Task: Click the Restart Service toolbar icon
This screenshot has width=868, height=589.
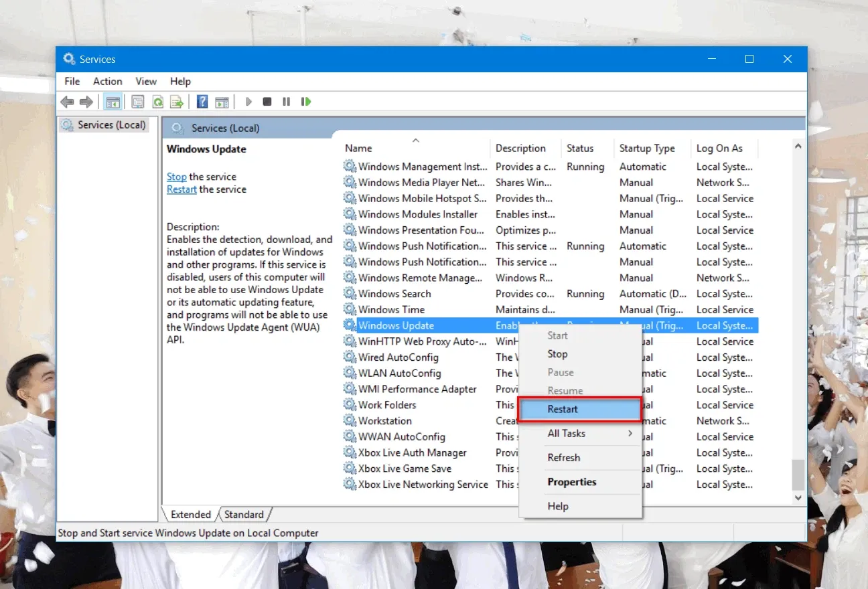Action: (x=306, y=102)
